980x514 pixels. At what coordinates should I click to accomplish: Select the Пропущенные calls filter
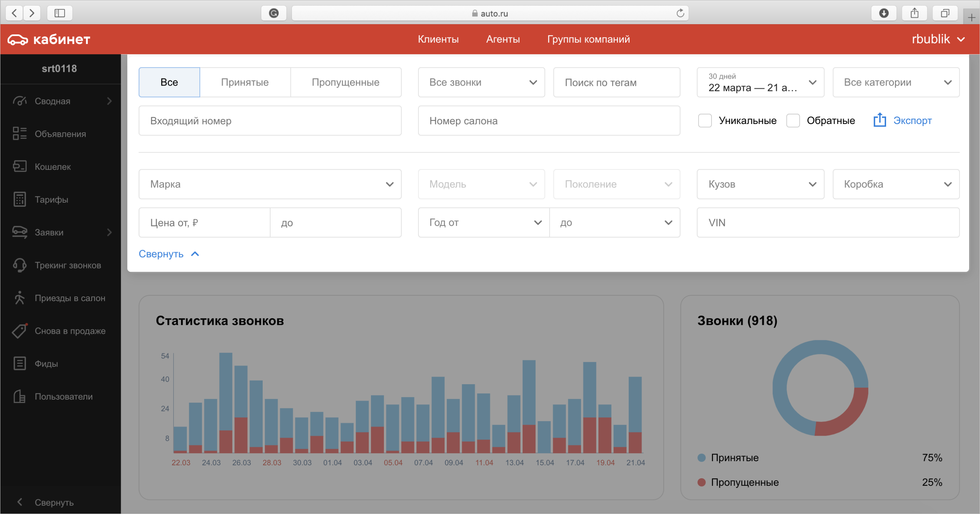click(x=345, y=82)
